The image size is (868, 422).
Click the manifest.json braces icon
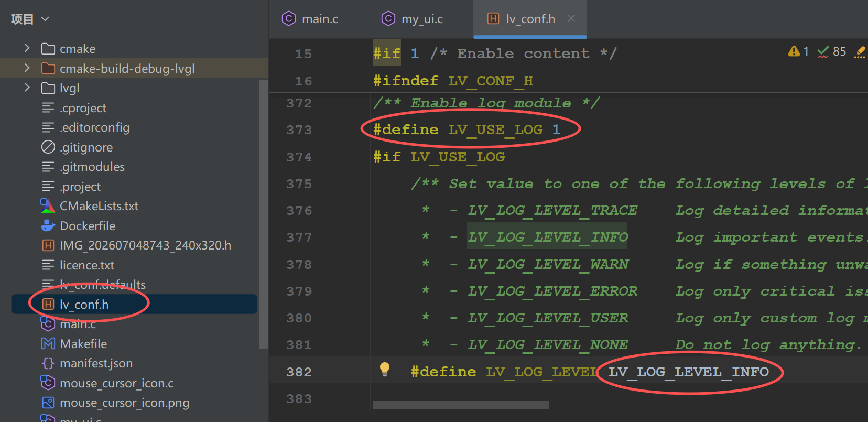coord(48,363)
